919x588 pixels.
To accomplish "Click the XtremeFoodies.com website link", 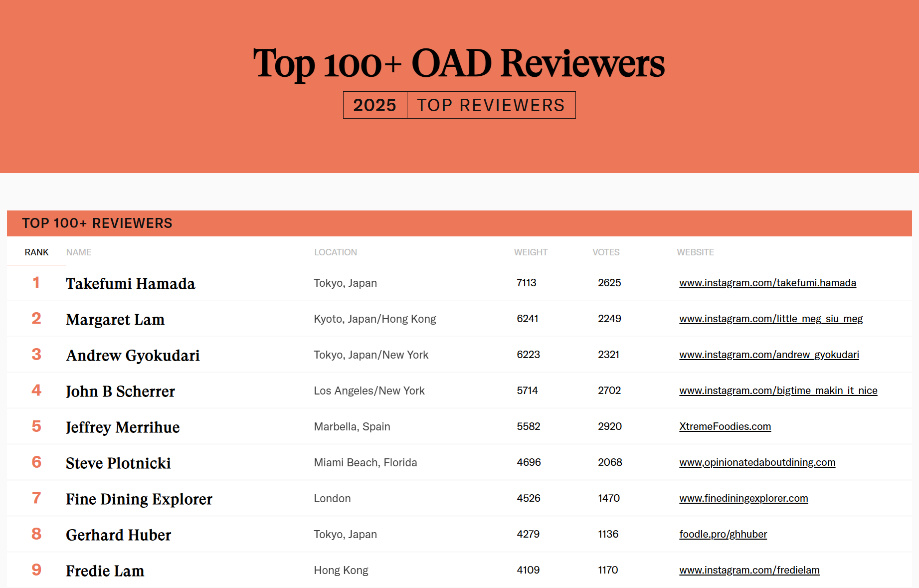I will [725, 426].
